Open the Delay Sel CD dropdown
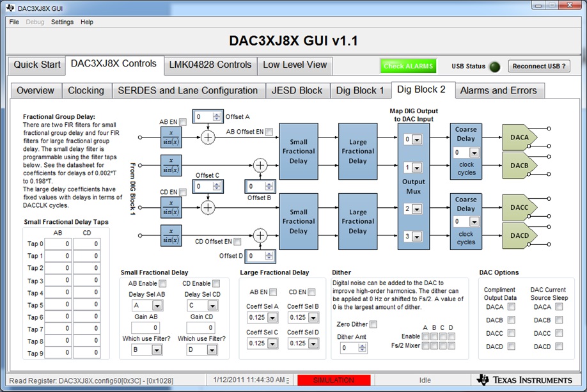The height and width of the screenshot is (392, 587). [213, 306]
